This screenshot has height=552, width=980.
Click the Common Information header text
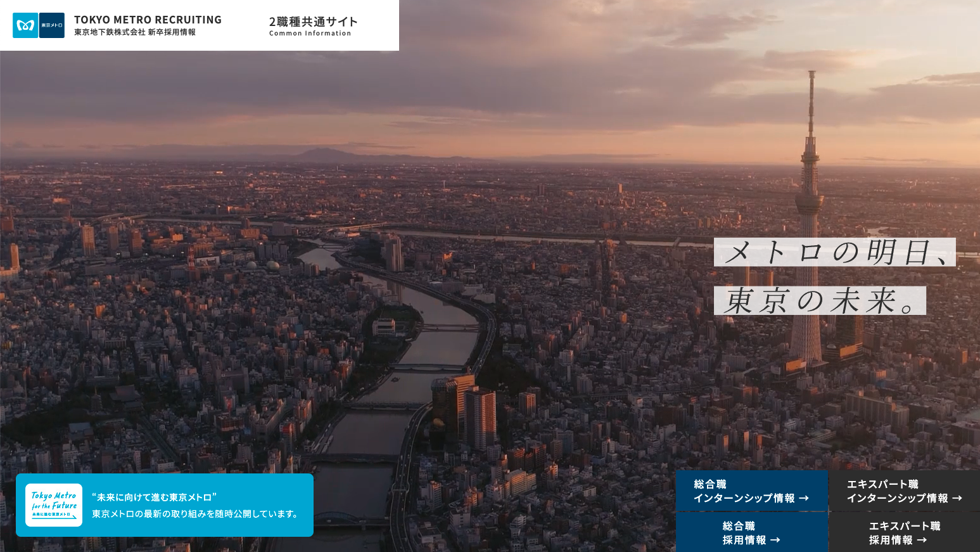[310, 34]
